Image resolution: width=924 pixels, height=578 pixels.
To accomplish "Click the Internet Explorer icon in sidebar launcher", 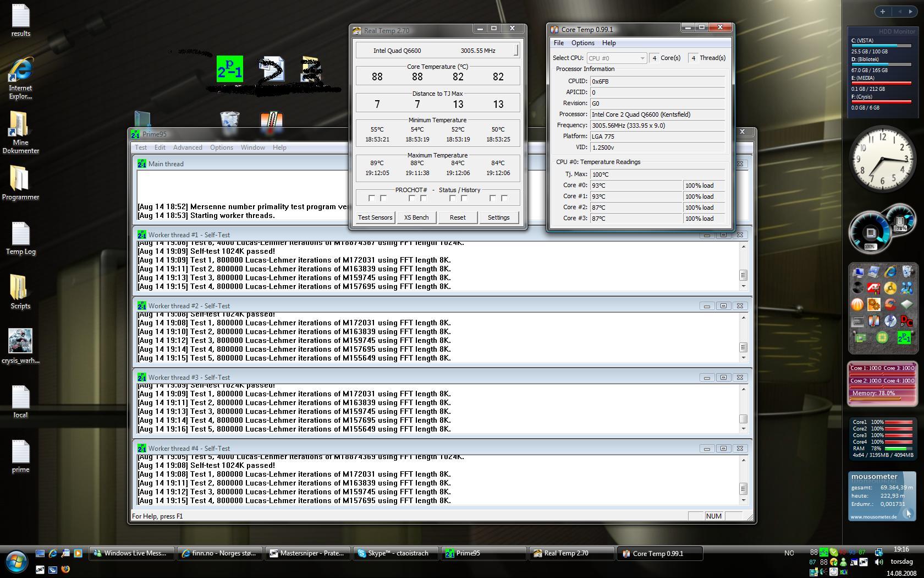I will [890, 272].
